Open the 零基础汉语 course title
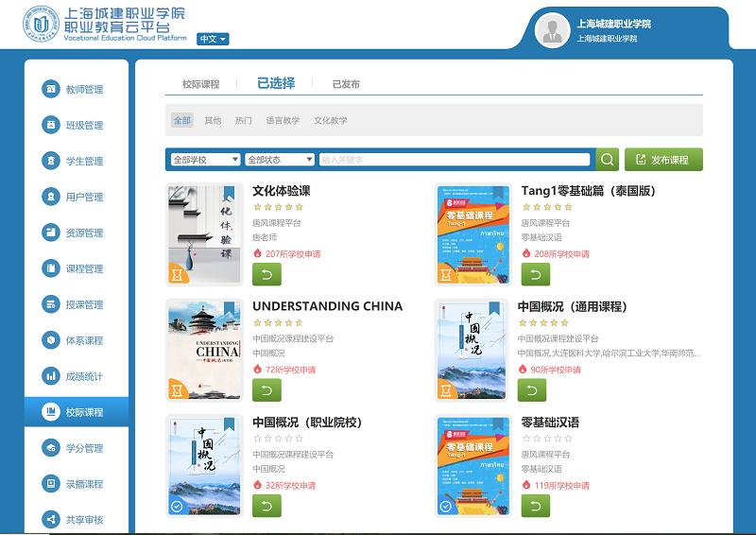Image resolution: width=756 pixels, height=535 pixels. pyautogui.click(x=550, y=423)
